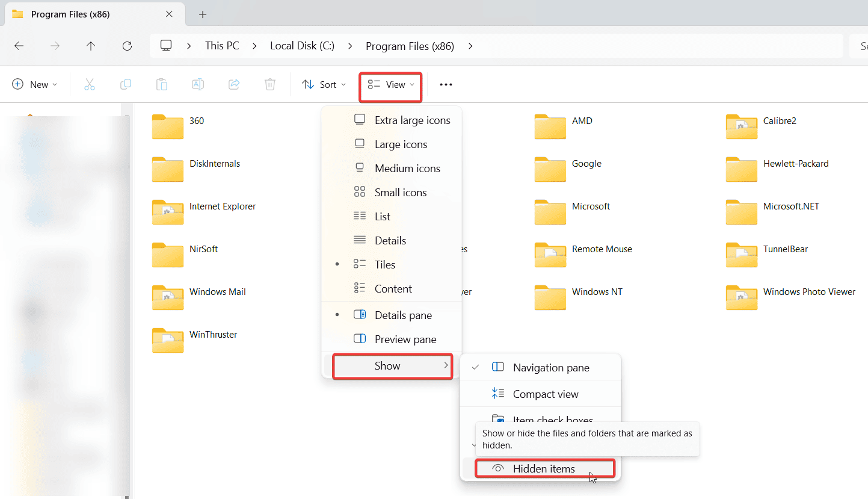This screenshot has width=868, height=499.
Task: Open the Windows Photo Viewer folder
Action: pos(791,297)
